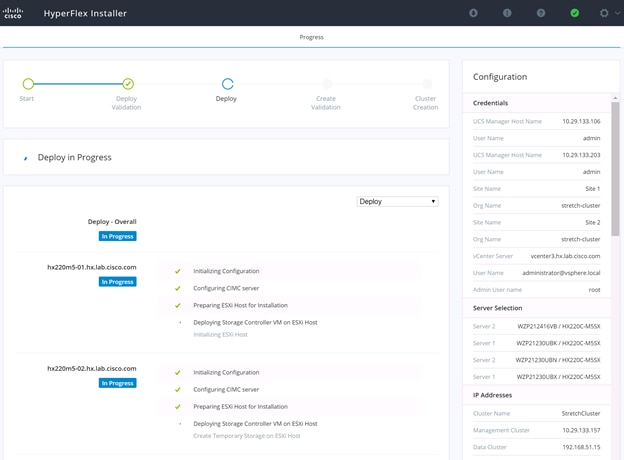Click In Progress badge for hx220m5-01
Image resolution: width=624 pixels, height=460 pixels.
tap(117, 282)
